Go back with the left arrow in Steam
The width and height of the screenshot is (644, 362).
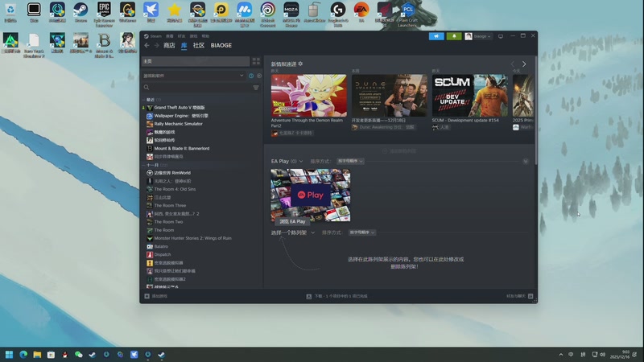click(x=147, y=46)
